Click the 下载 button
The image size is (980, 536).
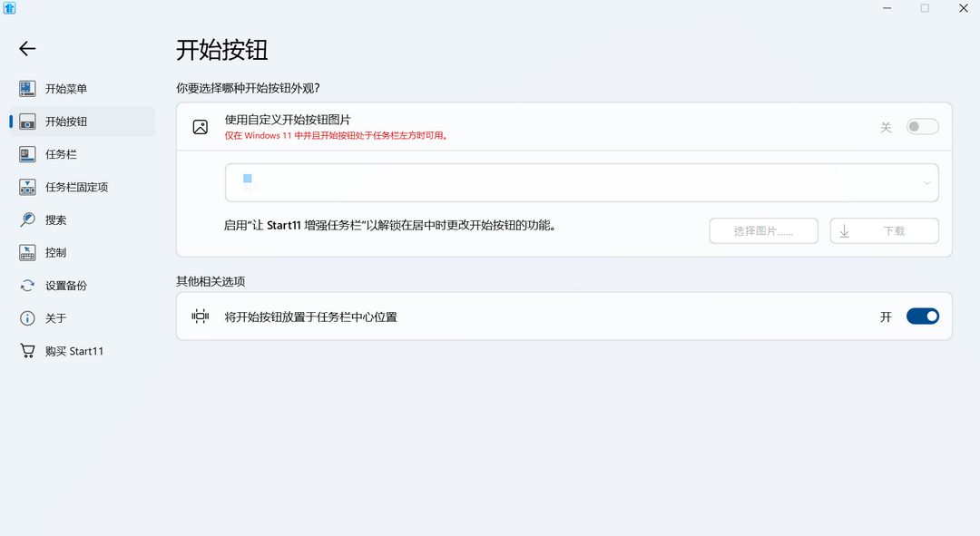tap(883, 230)
